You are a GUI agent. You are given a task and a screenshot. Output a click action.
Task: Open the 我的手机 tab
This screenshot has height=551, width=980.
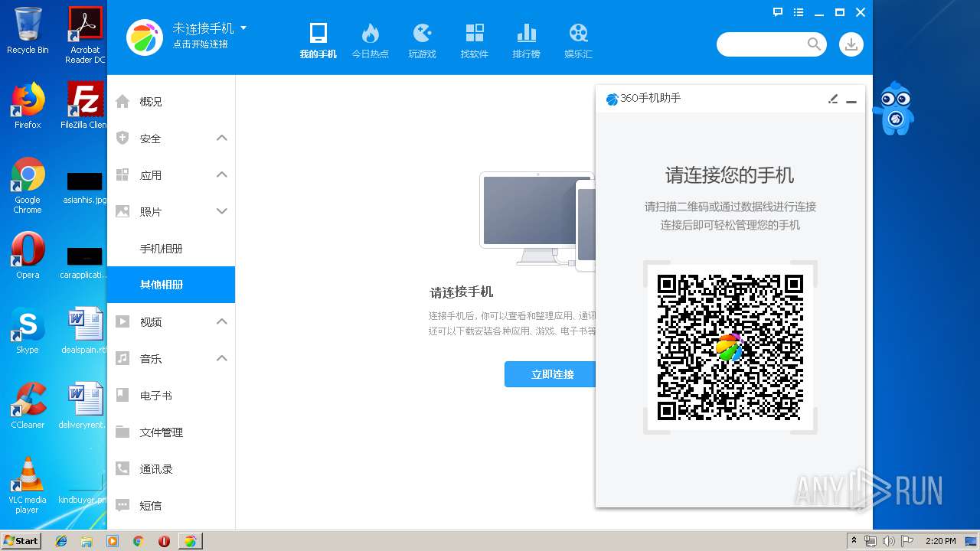pos(318,41)
